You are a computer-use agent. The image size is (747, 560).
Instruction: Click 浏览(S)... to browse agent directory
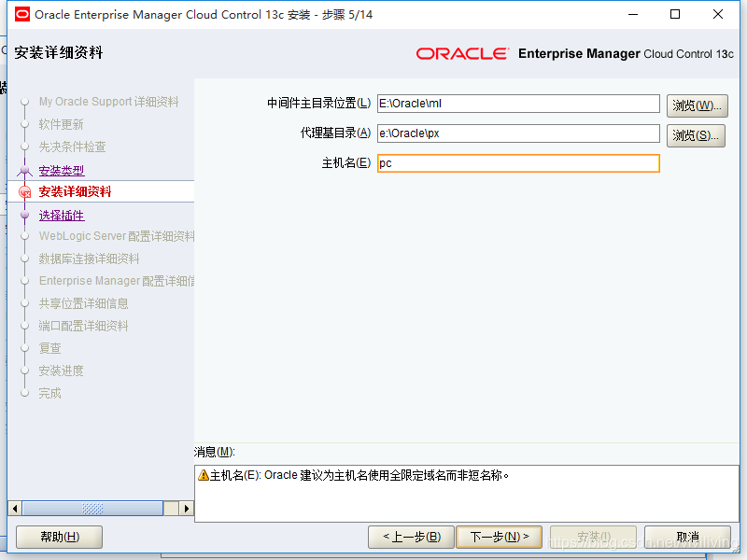(x=696, y=135)
